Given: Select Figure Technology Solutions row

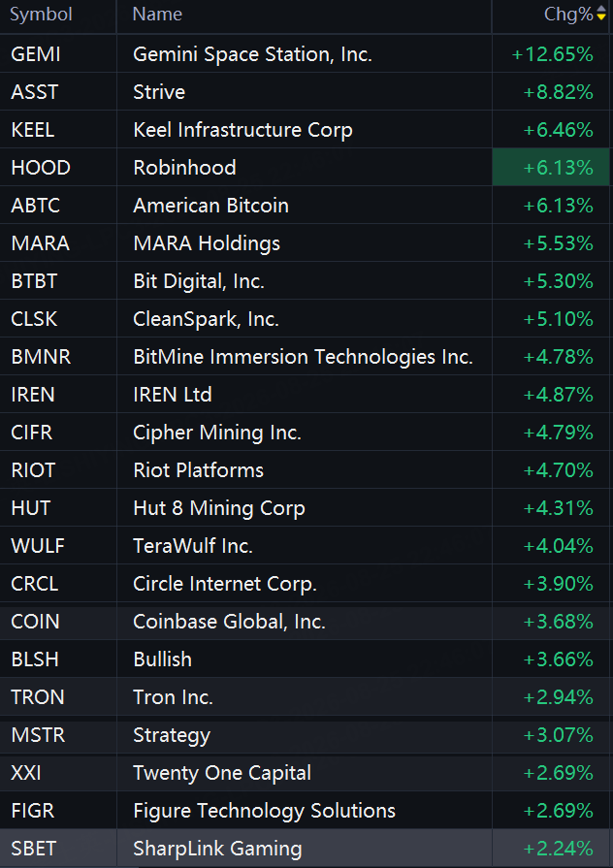Looking at the screenshot, I should (x=305, y=811).
